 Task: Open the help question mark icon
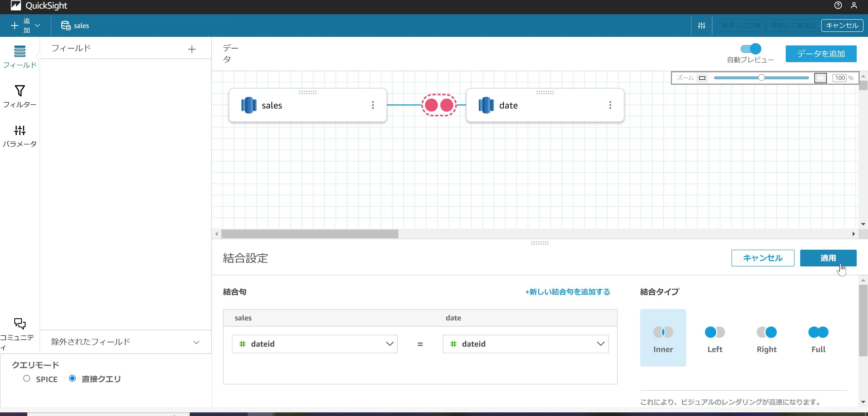(838, 5)
